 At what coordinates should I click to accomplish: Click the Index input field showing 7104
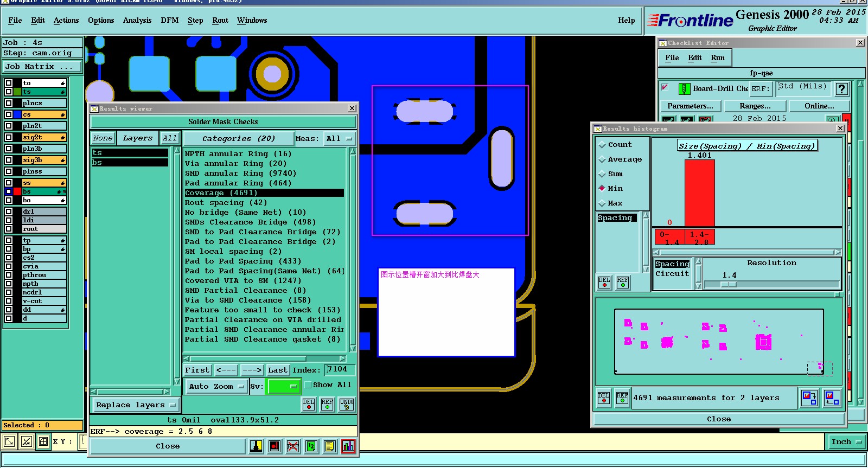tap(340, 370)
